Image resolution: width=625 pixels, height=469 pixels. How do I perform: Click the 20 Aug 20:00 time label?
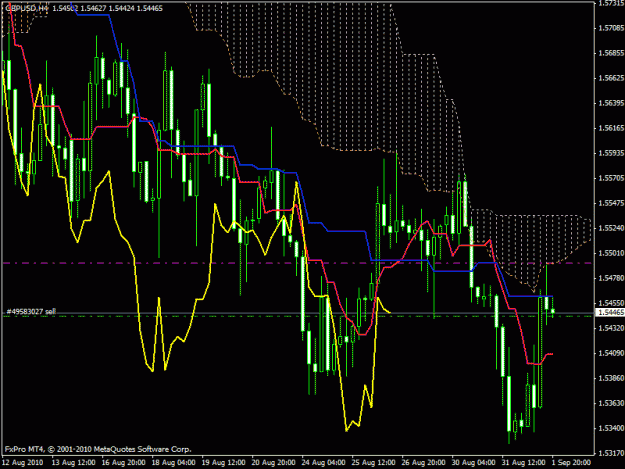[273, 462]
